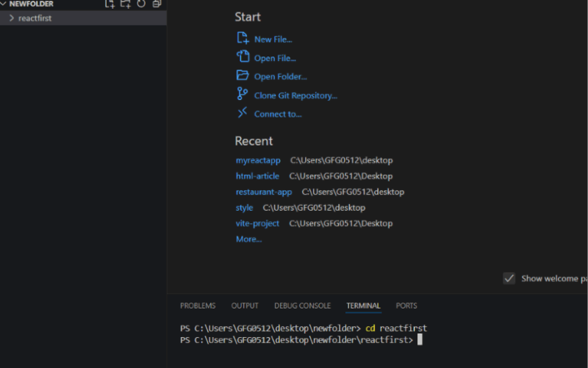Click the New File page icon under Start

click(243, 38)
